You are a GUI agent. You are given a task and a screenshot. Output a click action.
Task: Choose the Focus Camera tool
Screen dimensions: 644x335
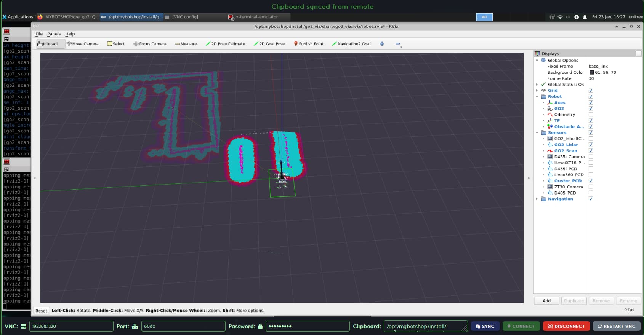click(x=150, y=44)
